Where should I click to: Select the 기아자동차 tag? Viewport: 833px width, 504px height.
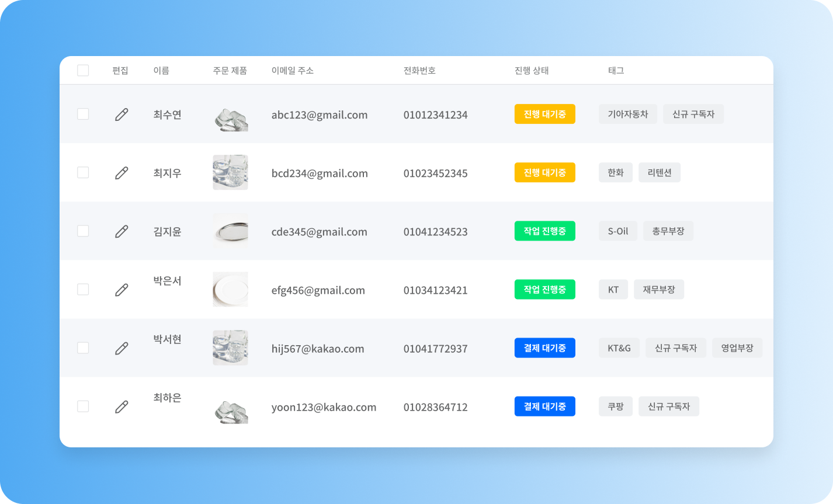[x=627, y=114]
